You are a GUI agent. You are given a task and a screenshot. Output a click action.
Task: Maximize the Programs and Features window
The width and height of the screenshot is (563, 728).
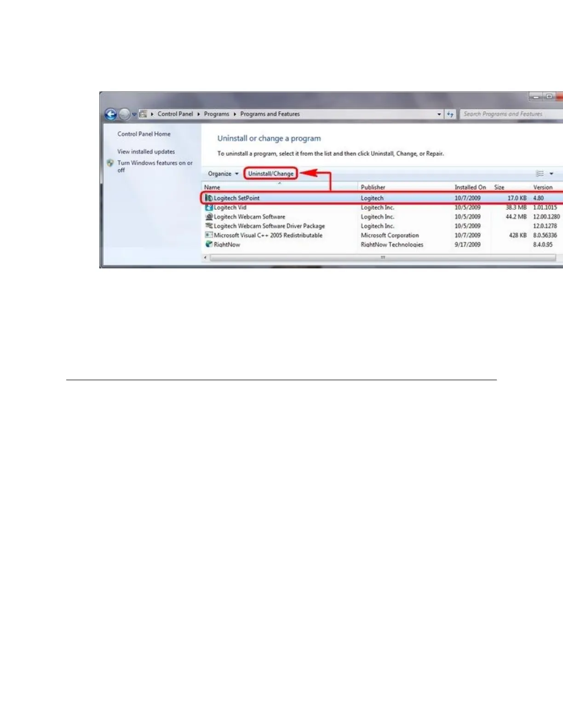(549, 97)
